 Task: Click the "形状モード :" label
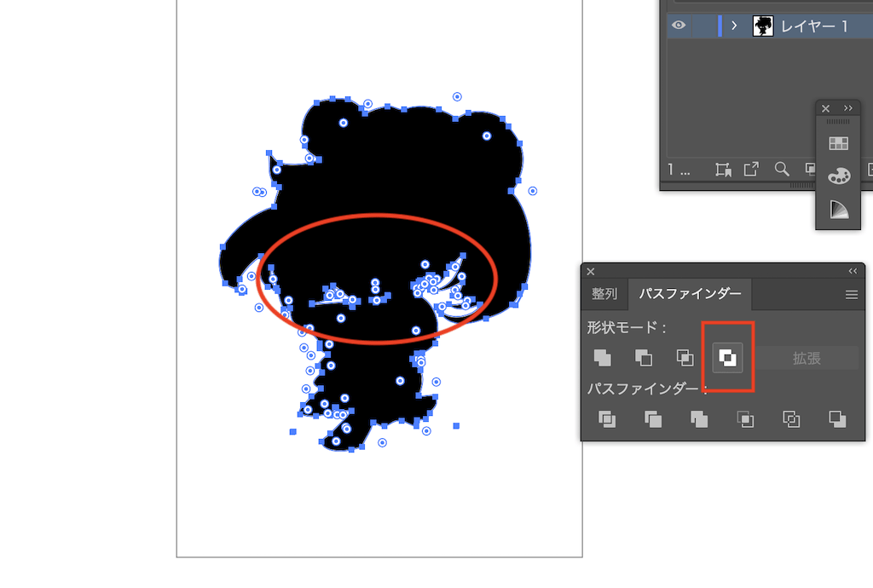[627, 327]
